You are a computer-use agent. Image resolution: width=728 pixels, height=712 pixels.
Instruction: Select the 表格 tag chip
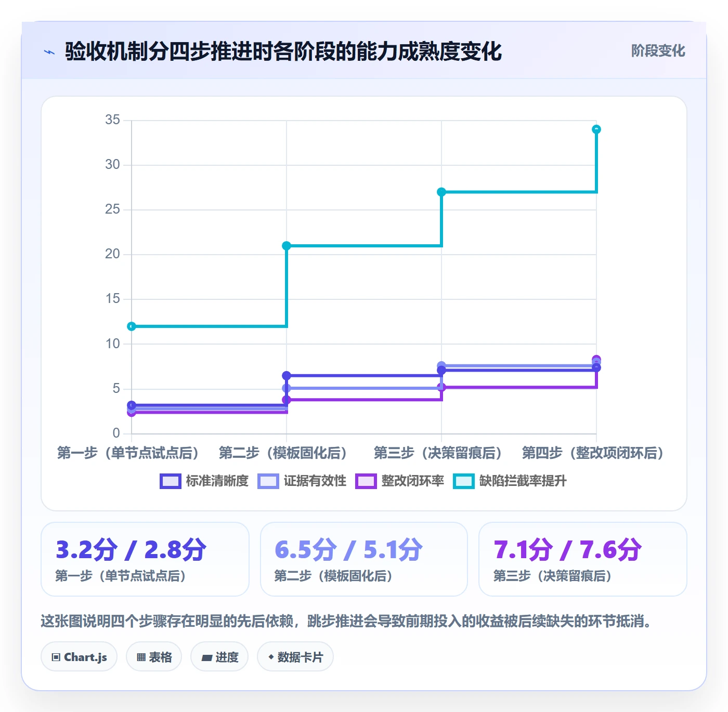pos(154,657)
